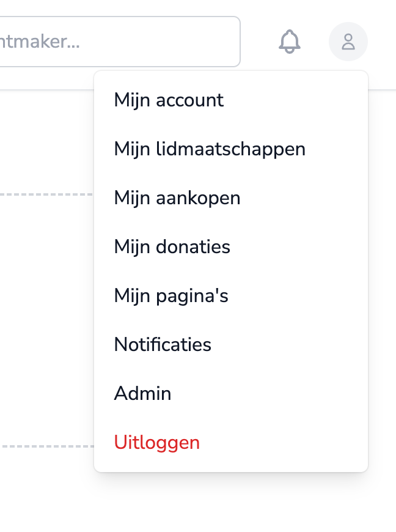The height and width of the screenshot is (532, 396).
Task: Log out via the red Uitloggen link
Action: tap(231, 443)
